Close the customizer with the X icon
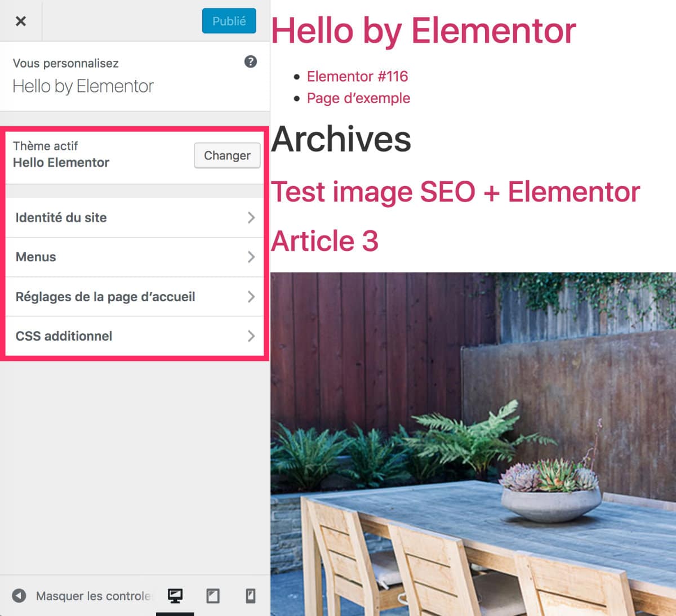 click(x=21, y=21)
